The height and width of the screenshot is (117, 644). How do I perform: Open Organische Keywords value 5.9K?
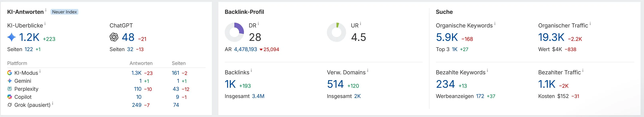click(x=447, y=37)
